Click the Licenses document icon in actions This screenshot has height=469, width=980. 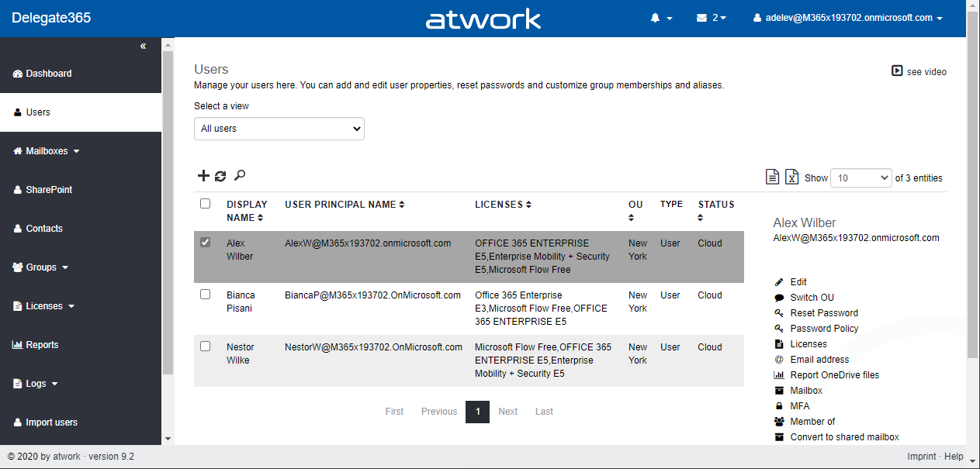779,344
